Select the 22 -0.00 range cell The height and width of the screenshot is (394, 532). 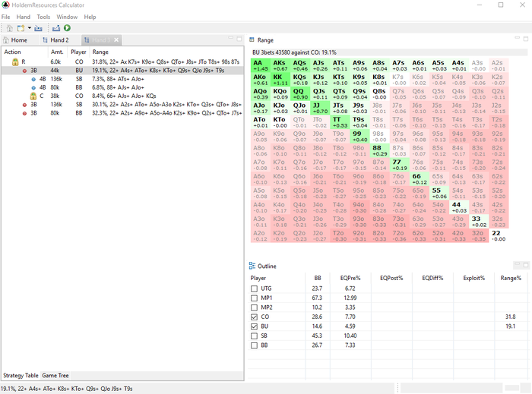(499, 236)
